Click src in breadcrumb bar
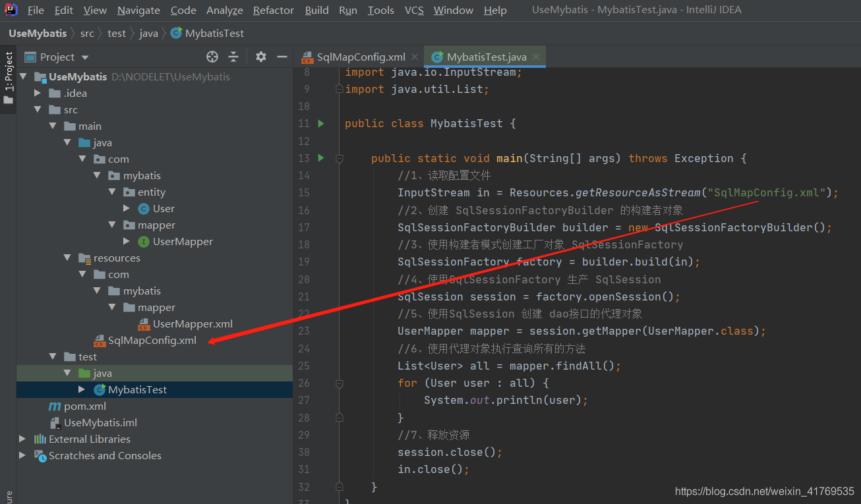This screenshot has height=504, width=861. tap(87, 33)
